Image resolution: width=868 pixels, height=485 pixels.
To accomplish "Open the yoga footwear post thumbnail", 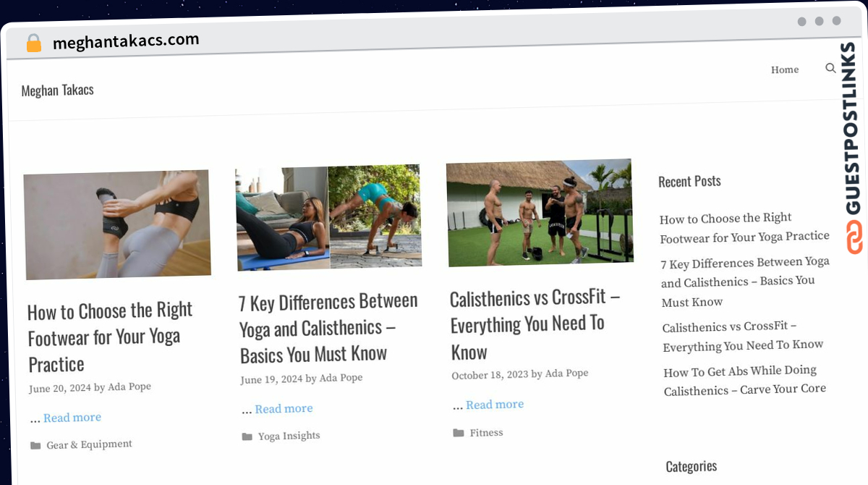I will (117, 224).
